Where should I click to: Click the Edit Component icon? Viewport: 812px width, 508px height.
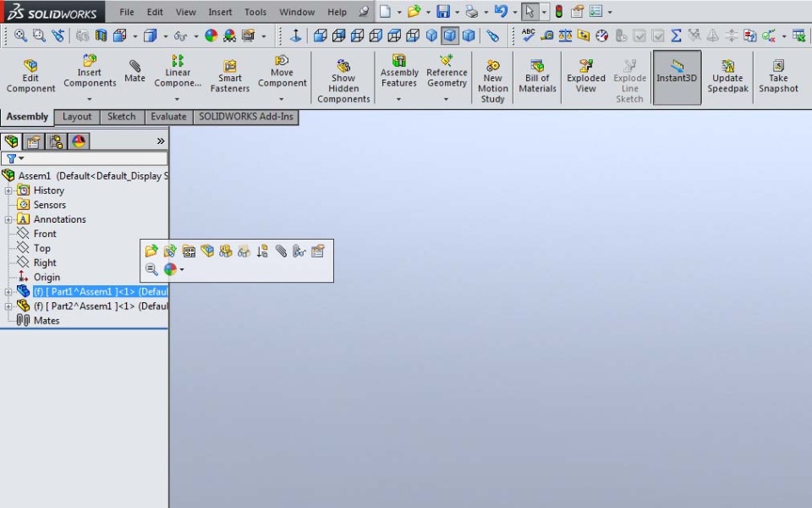coord(30,75)
